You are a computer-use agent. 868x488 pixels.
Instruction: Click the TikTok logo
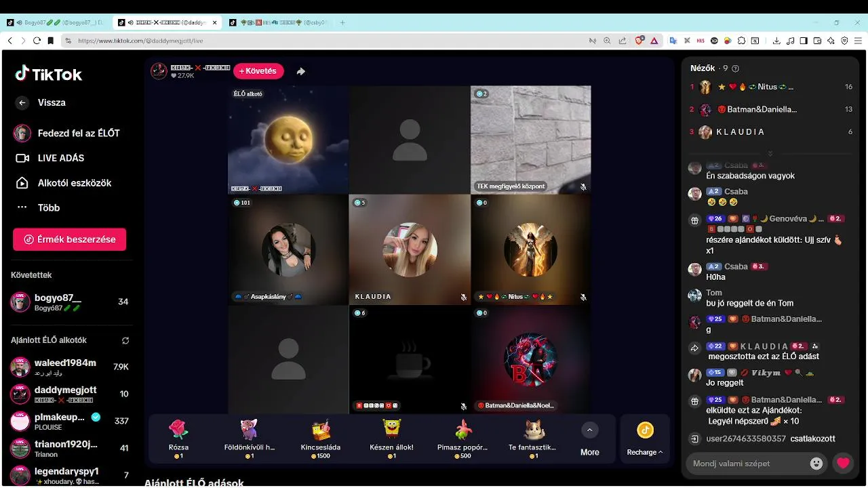coord(48,74)
